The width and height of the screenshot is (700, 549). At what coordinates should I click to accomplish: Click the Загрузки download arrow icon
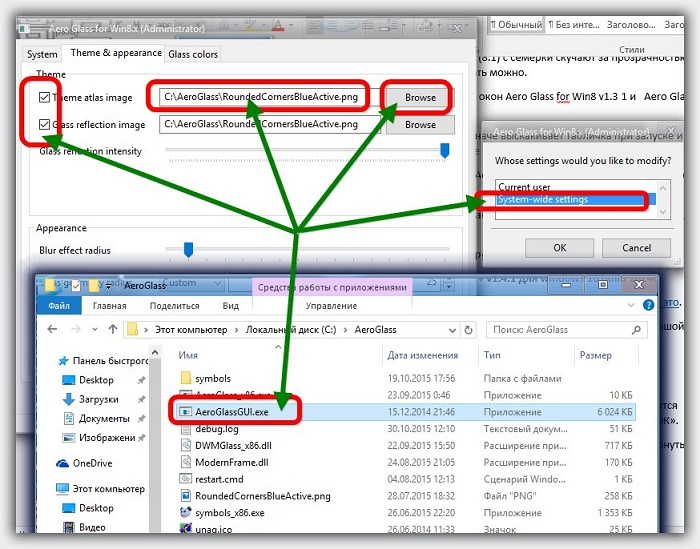click(68, 399)
